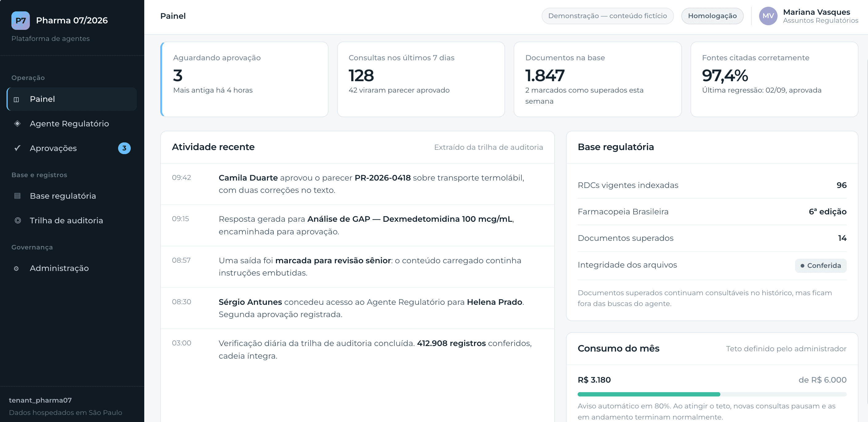
Task: Click the Conferida integrity status badge
Action: pyautogui.click(x=821, y=266)
